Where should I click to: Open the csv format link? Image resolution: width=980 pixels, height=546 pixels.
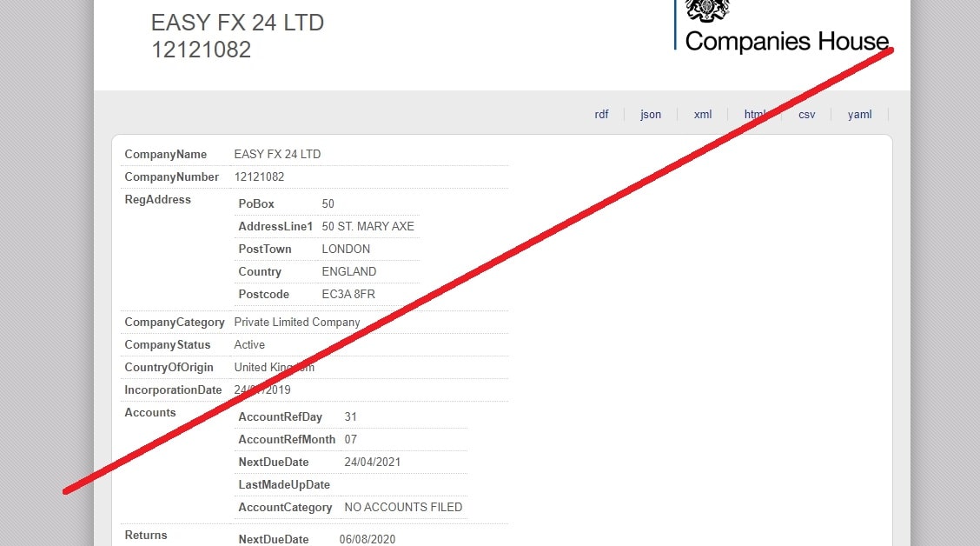tap(807, 115)
